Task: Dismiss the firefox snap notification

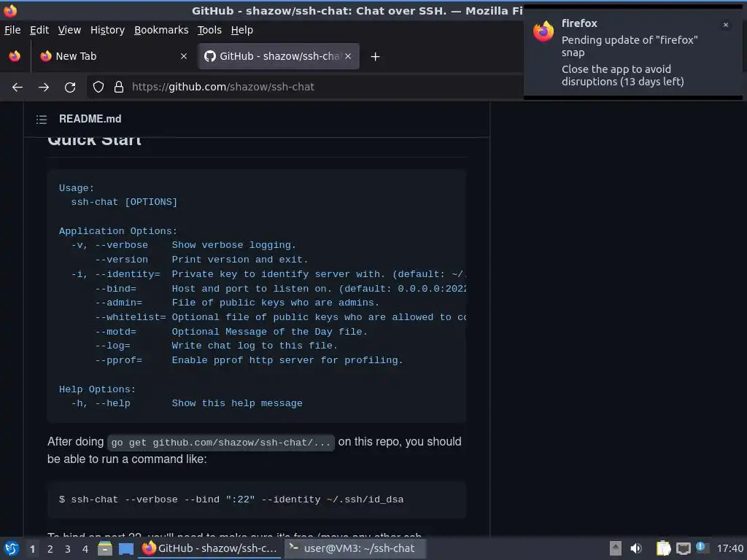Action: pyautogui.click(x=726, y=25)
